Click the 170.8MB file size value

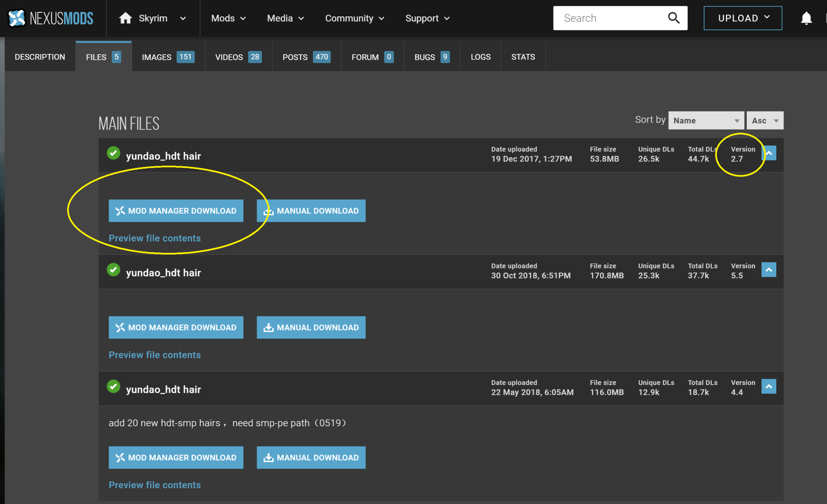tap(606, 275)
